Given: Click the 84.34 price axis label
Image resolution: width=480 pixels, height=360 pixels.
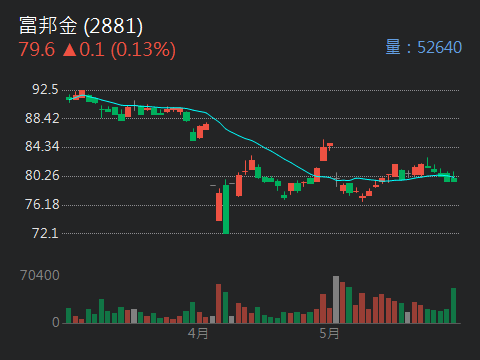Looking at the screenshot, I should tap(42, 147).
